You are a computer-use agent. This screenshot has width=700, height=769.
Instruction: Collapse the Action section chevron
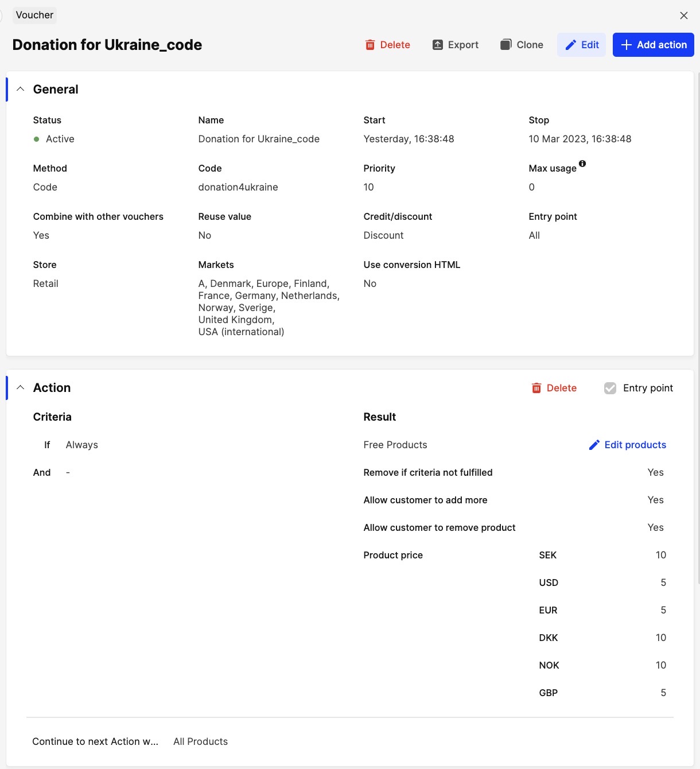coord(21,387)
